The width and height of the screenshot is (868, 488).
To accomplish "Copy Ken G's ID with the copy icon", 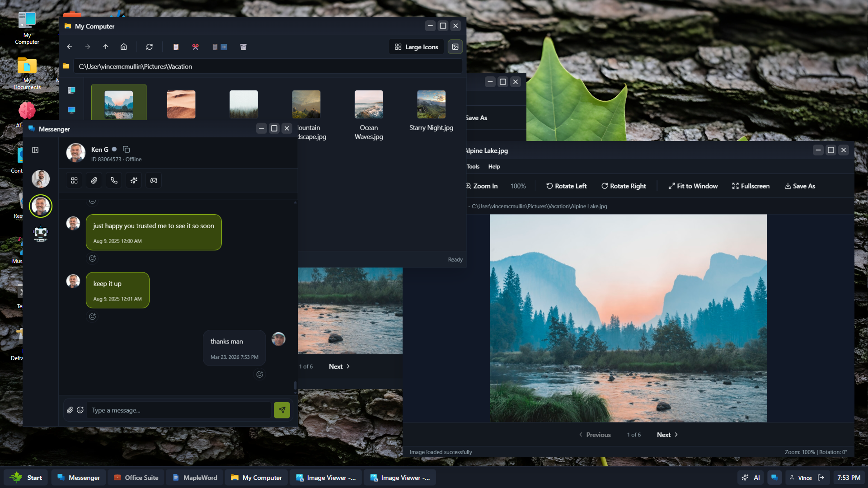I will [127, 150].
